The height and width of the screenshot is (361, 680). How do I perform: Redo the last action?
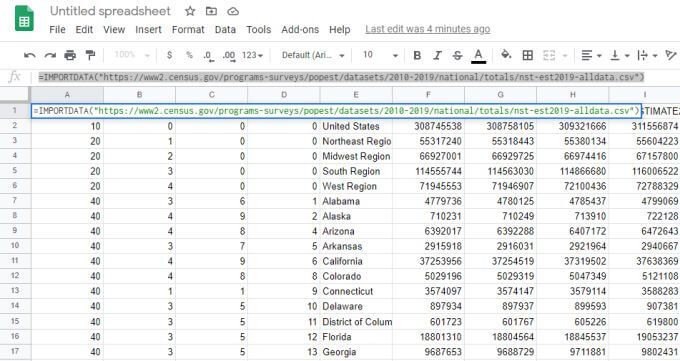pyautogui.click(x=50, y=55)
